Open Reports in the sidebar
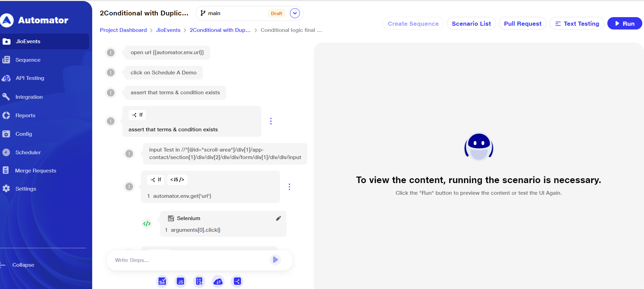The height and width of the screenshot is (289, 644). click(x=25, y=116)
